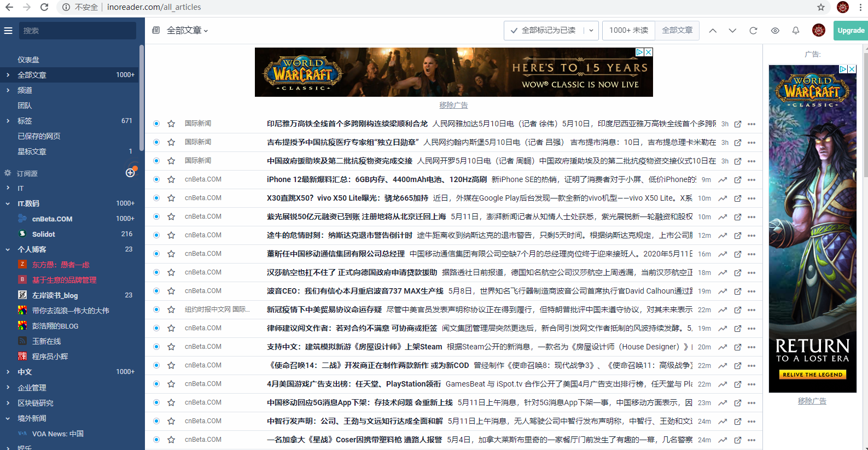Click the Upgrade button
868x450 pixels.
(850, 31)
